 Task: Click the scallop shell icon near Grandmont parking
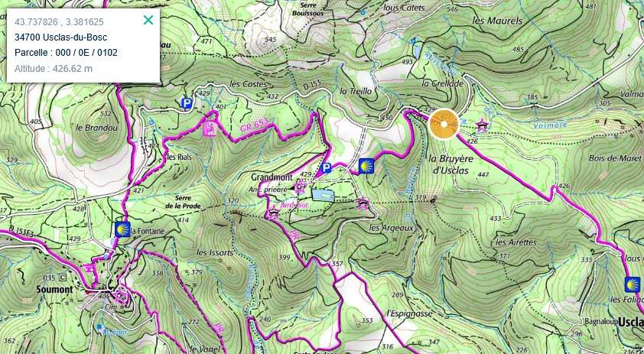pos(366,166)
